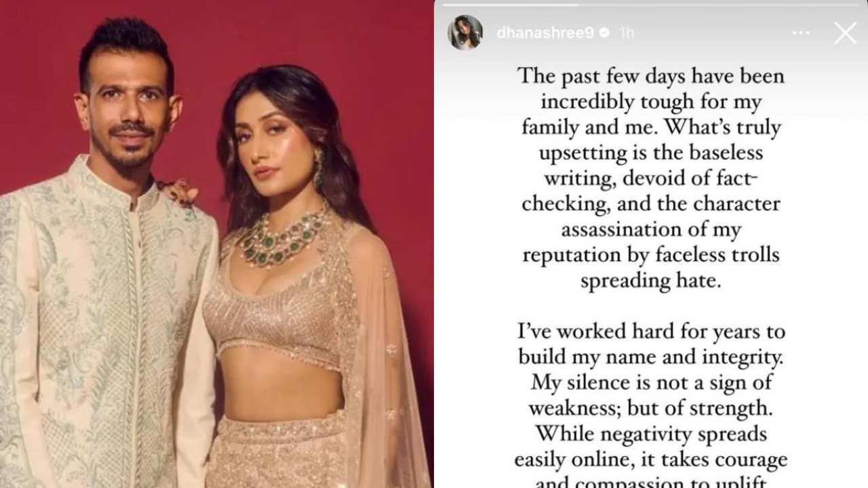The width and height of the screenshot is (868, 488).
Task: Tap the 'While negativity spreads' line
Action: click(651, 434)
